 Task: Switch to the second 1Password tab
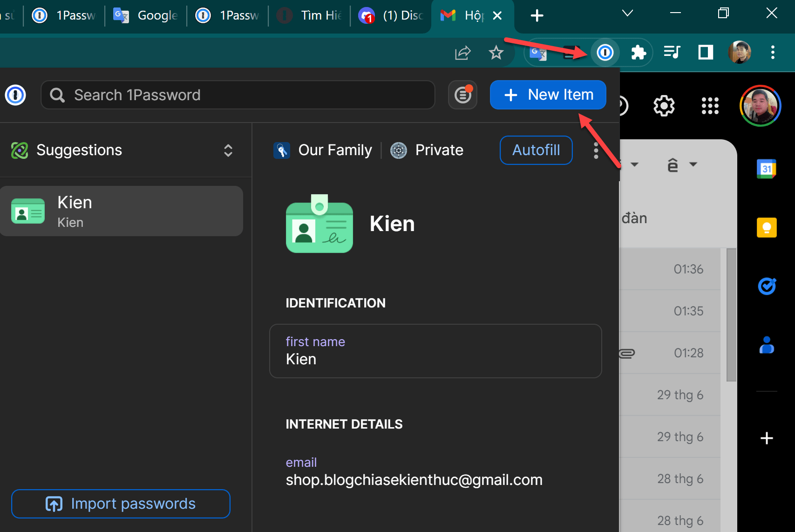point(228,15)
